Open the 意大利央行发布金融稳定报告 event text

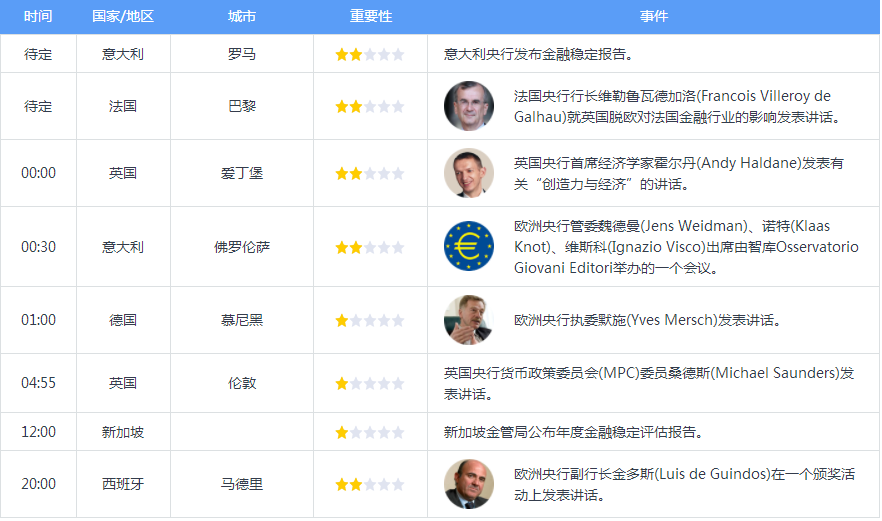[x=538, y=54]
